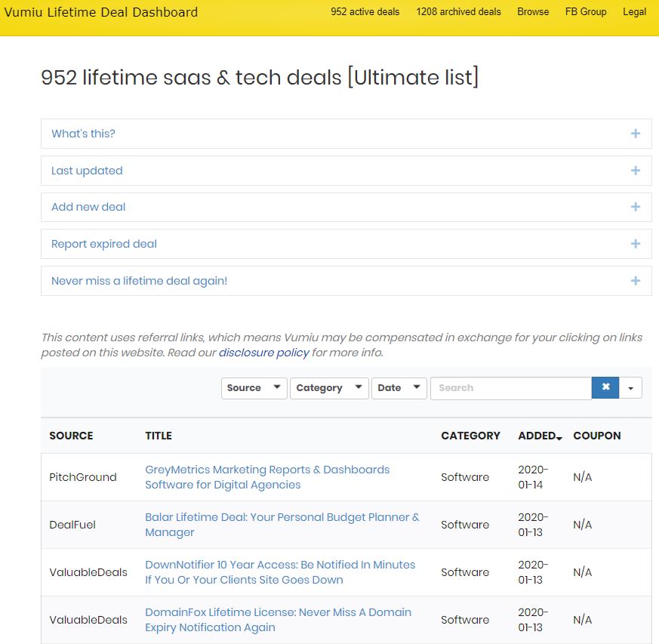Screen dimensions: 659x644
Task: Sort by the TITLE column header
Action: (x=159, y=436)
